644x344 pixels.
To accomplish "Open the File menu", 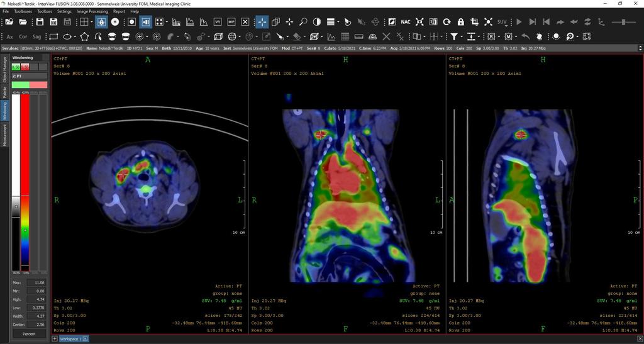I will click(6, 11).
